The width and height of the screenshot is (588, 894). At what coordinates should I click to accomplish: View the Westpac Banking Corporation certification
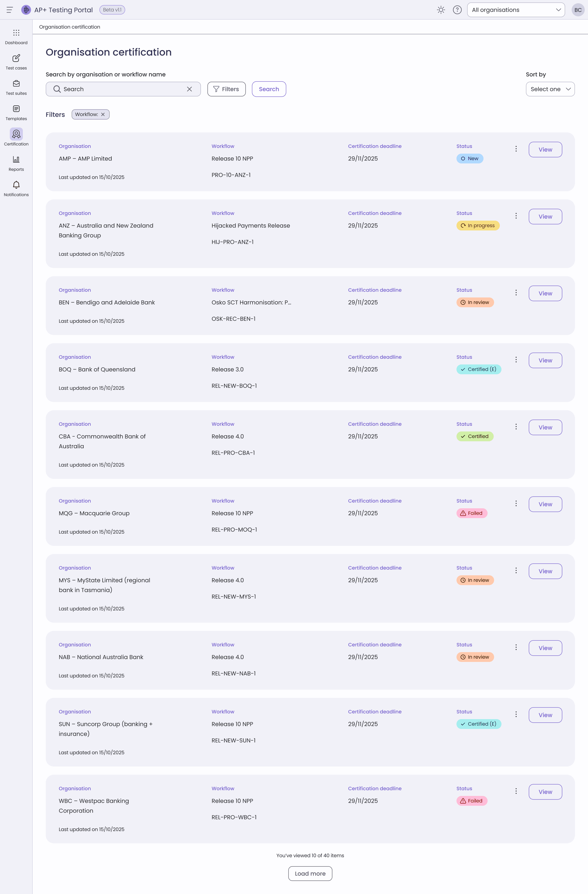pos(545,792)
